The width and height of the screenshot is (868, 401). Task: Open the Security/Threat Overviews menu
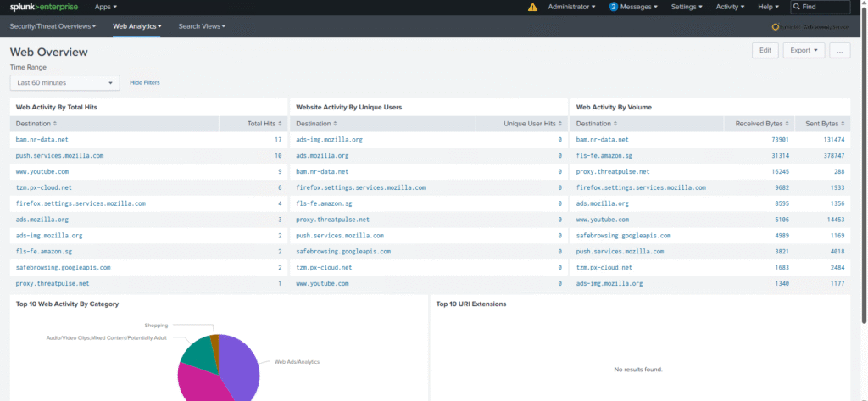click(x=53, y=26)
